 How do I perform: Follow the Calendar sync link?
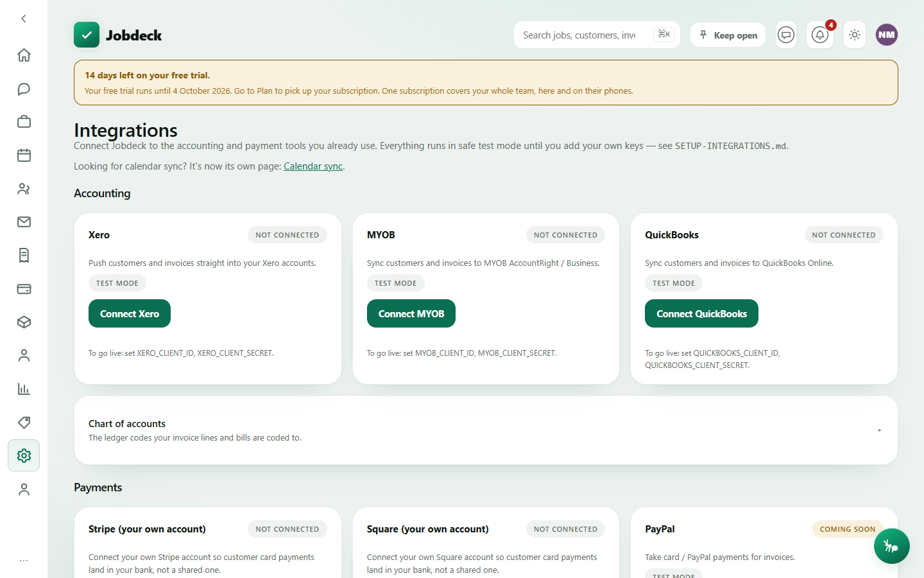pyautogui.click(x=313, y=166)
